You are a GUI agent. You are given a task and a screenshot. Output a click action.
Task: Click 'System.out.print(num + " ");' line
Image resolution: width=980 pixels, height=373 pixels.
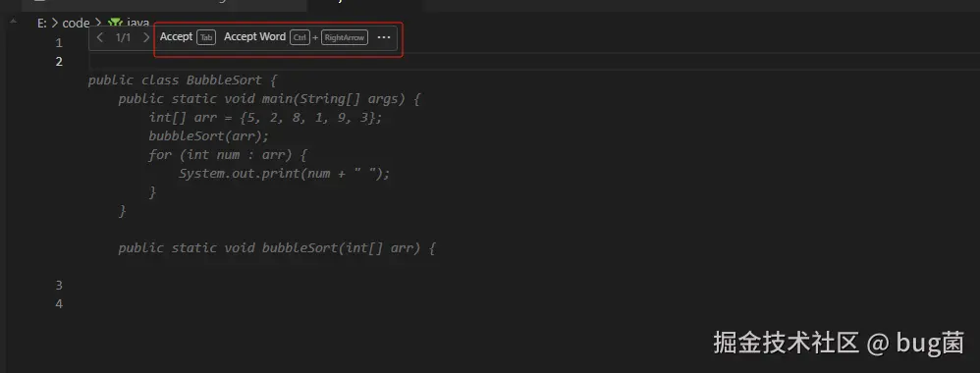point(284,174)
